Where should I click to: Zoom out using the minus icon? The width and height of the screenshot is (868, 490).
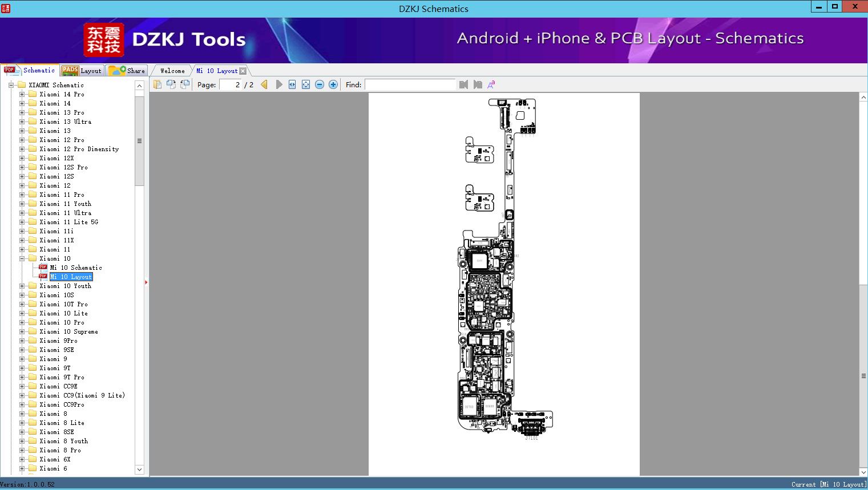320,84
